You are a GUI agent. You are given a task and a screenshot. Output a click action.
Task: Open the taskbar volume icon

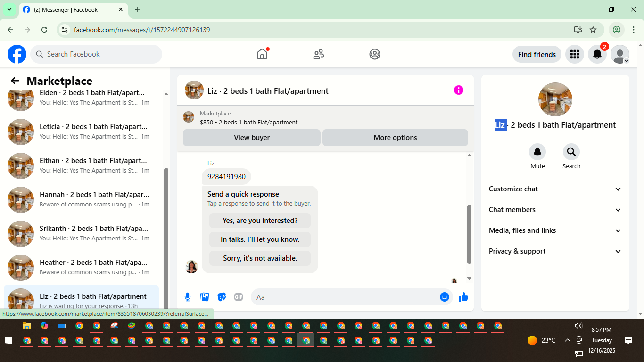(578, 326)
